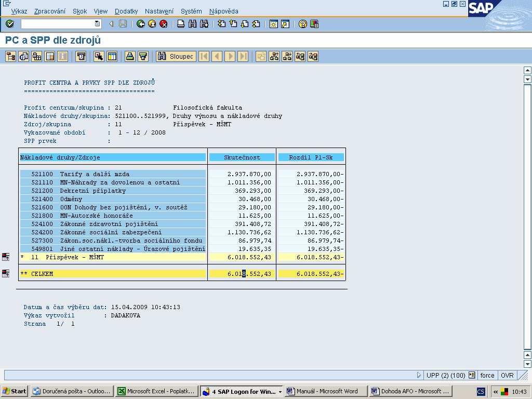Click the hierarchy level up icon
532x399 pixels.
point(274,56)
